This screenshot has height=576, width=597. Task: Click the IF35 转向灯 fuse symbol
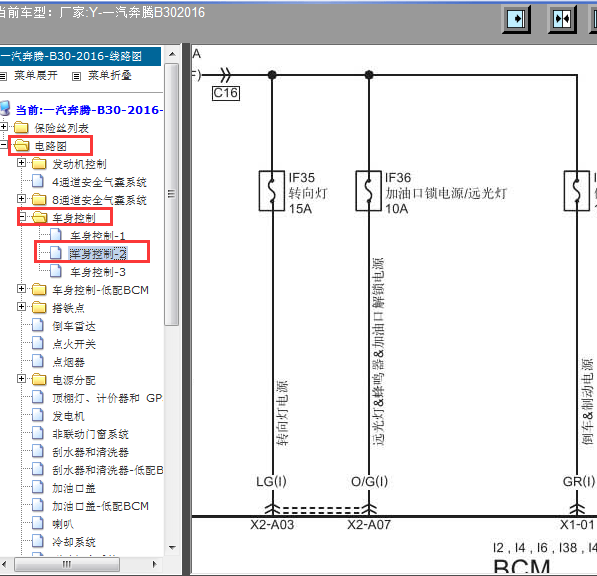[272, 191]
